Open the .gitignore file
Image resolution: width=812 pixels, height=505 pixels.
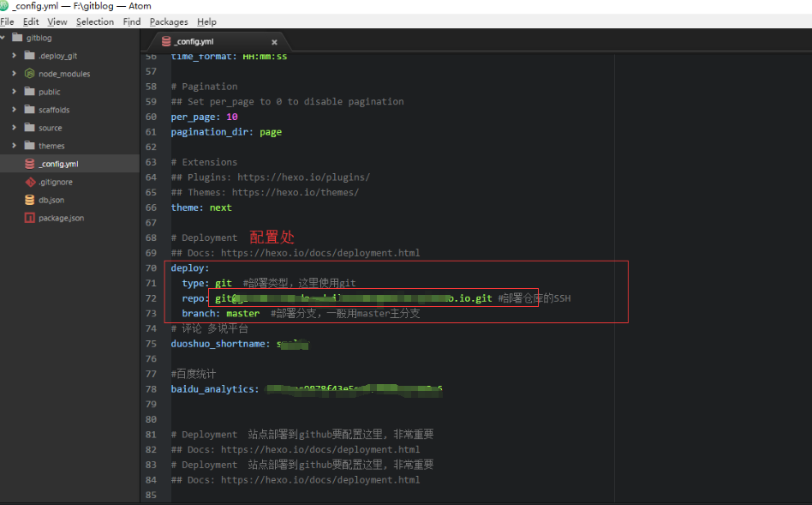point(56,182)
